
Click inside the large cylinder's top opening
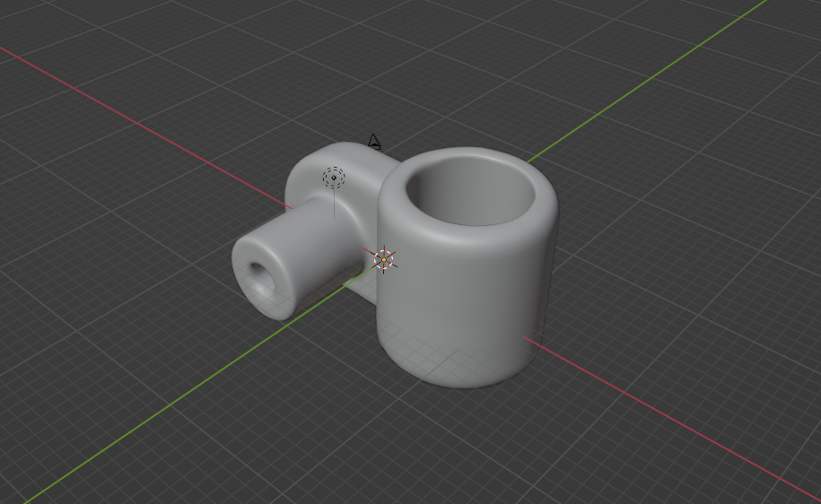470,193
